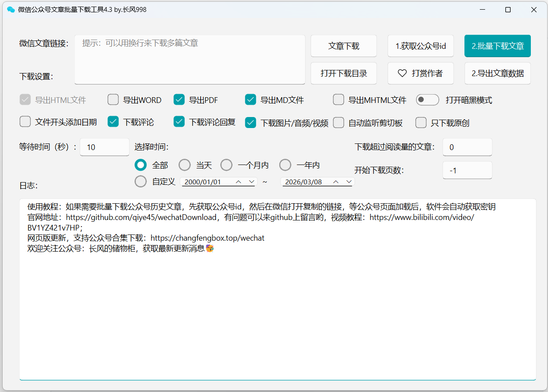This screenshot has width=548, height=392.
Task: Disable the 导出MD文件 checkbox
Action: coord(250,100)
